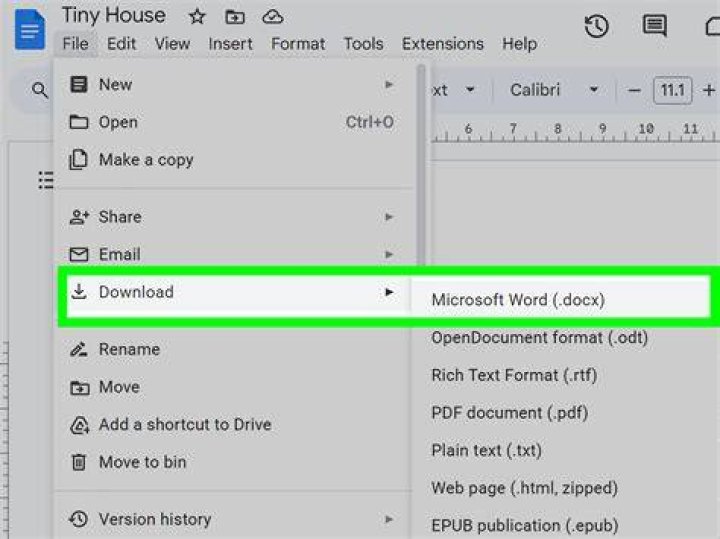Open the Help menu
720x539 pixels.
click(519, 44)
